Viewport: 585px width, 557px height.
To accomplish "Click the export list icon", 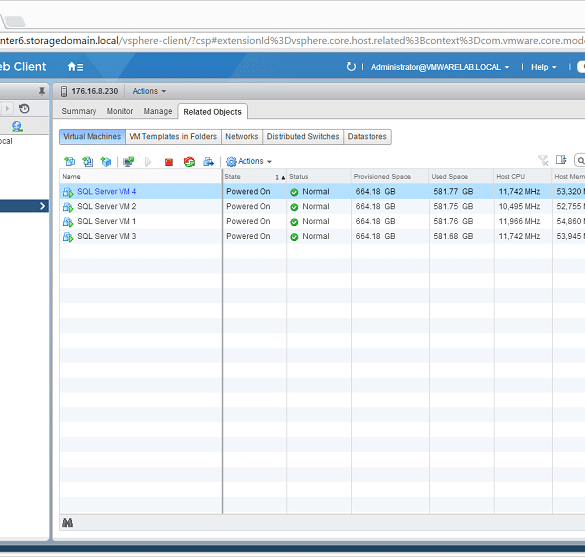I will coord(561,160).
